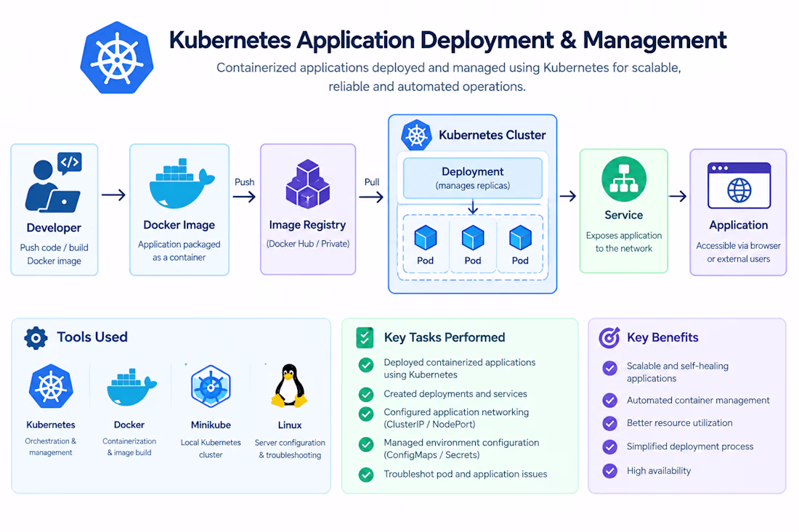Click the Minikube hexagon icon
799x532 pixels.
(211, 386)
